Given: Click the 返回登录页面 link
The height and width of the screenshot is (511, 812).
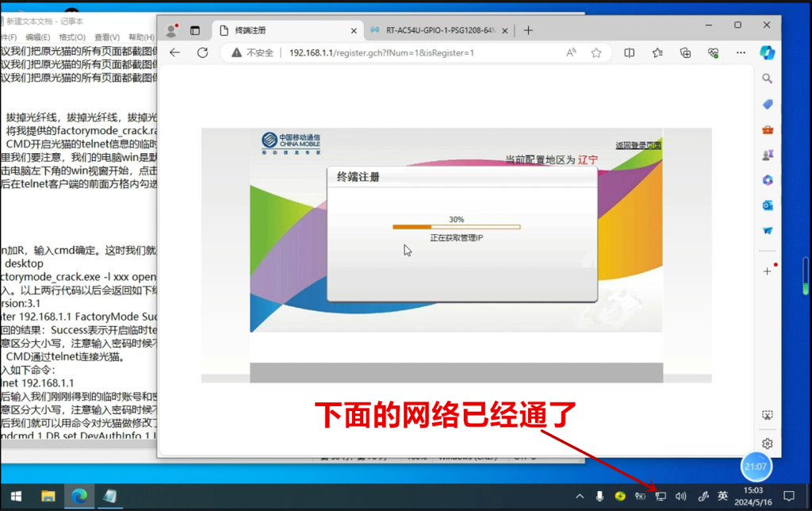Looking at the screenshot, I should pos(638,146).
